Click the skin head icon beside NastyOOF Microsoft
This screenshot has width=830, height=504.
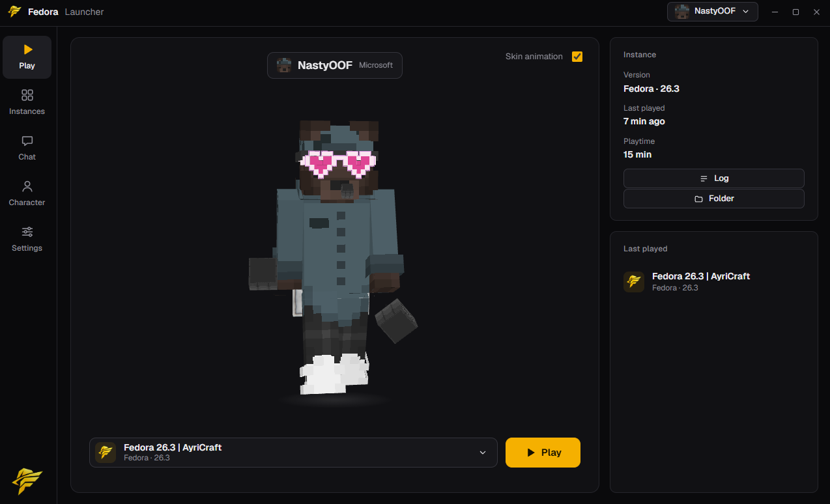coord(284,65)
